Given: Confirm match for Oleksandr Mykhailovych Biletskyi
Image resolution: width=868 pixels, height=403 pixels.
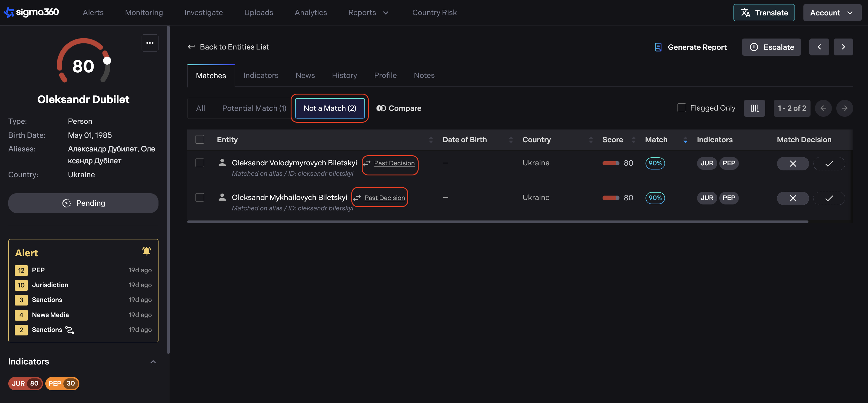Looking at the screenshot, I should tap(829, 198).
